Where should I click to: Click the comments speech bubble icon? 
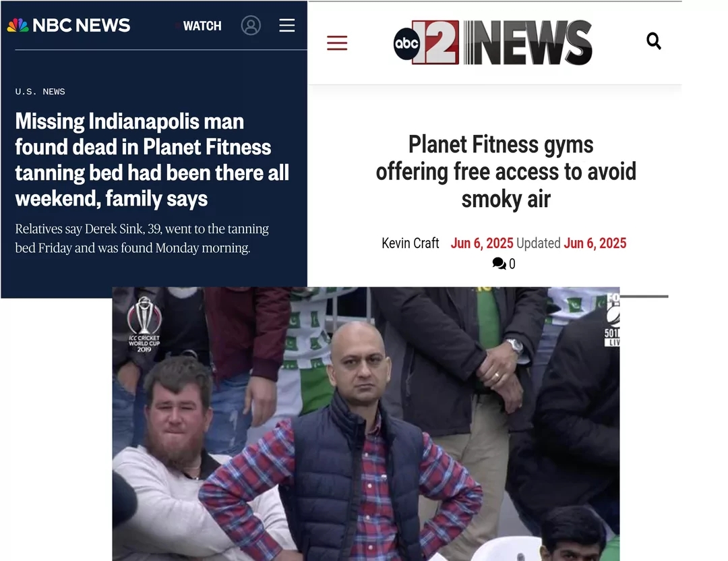(x=499, y=264)
